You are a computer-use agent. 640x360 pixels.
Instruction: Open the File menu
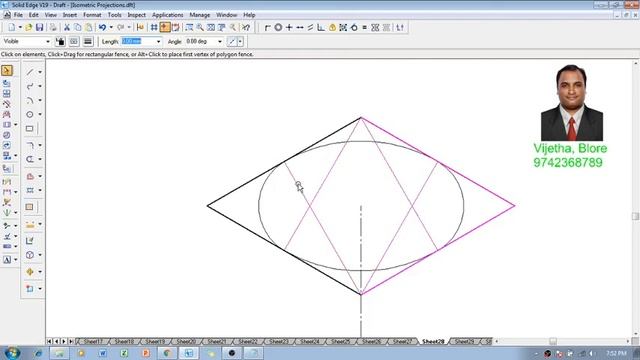coord(18,15)
